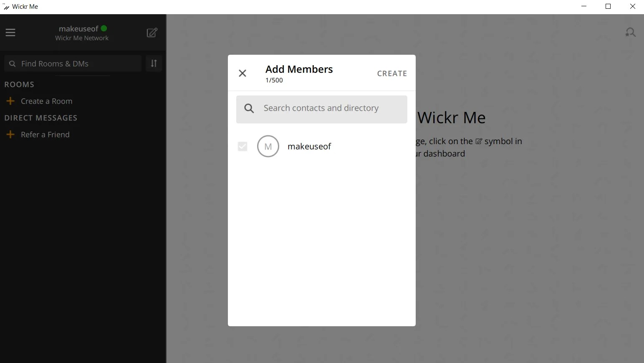This screenshot has width=644, height=363.
Task: Click the DIRECT MESSAGES section header
Action: tap(40, 117)
